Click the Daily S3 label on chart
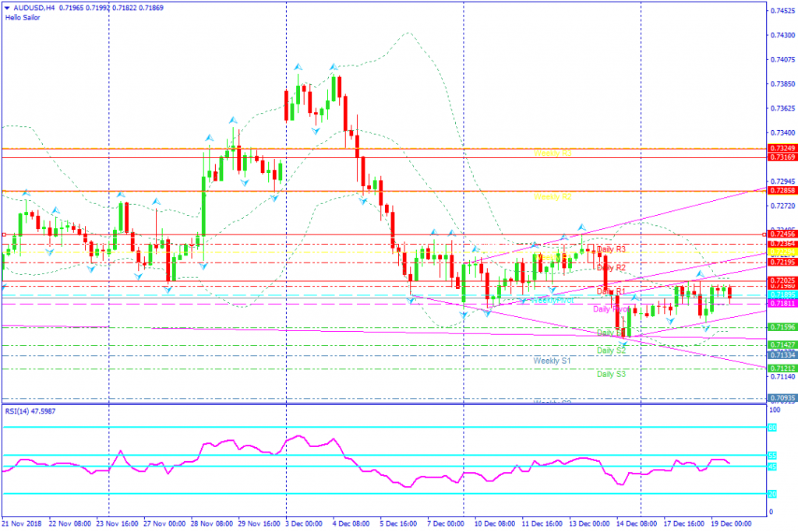The image size is (798, 532). pyautogui.click(x=611, y=374)
